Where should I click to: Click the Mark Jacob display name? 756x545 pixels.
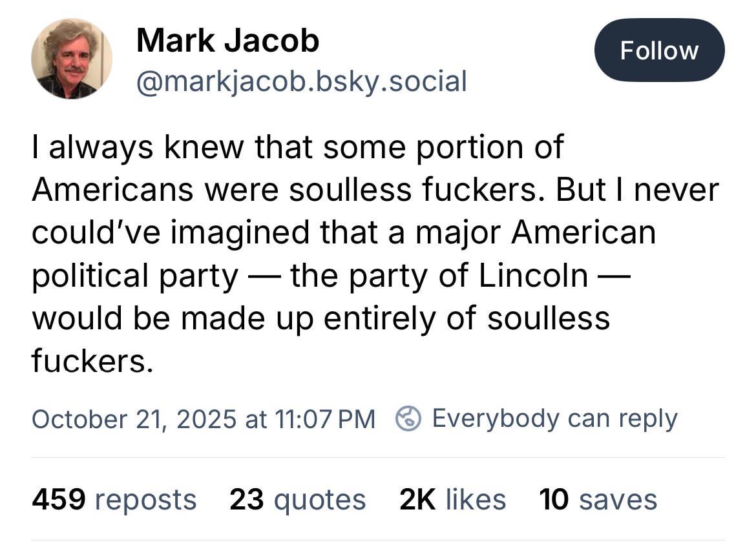click(227, 41)
